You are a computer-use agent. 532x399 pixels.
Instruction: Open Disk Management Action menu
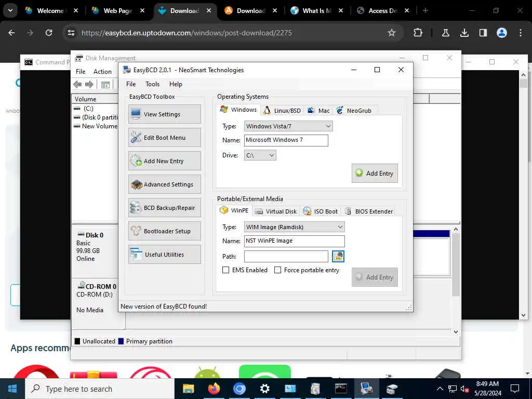102,72
